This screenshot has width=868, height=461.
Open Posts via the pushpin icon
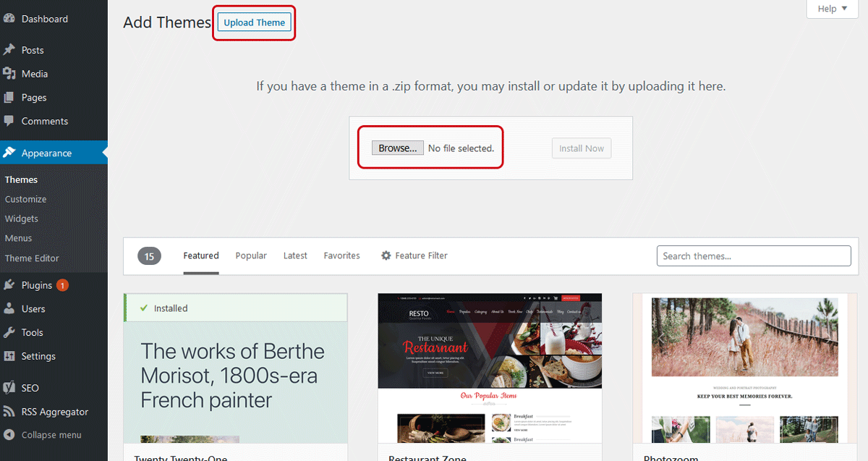tap(9, 50)
